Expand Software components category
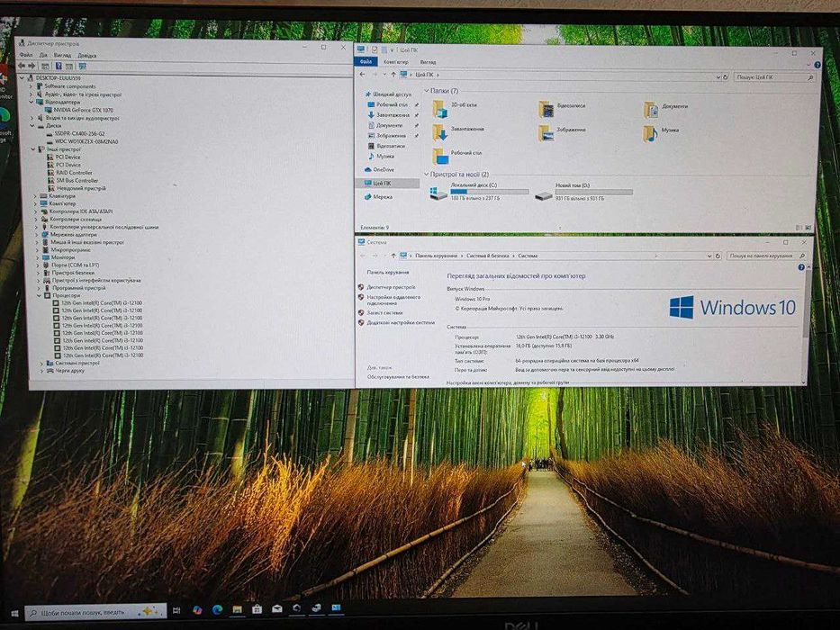 (31, 86)
